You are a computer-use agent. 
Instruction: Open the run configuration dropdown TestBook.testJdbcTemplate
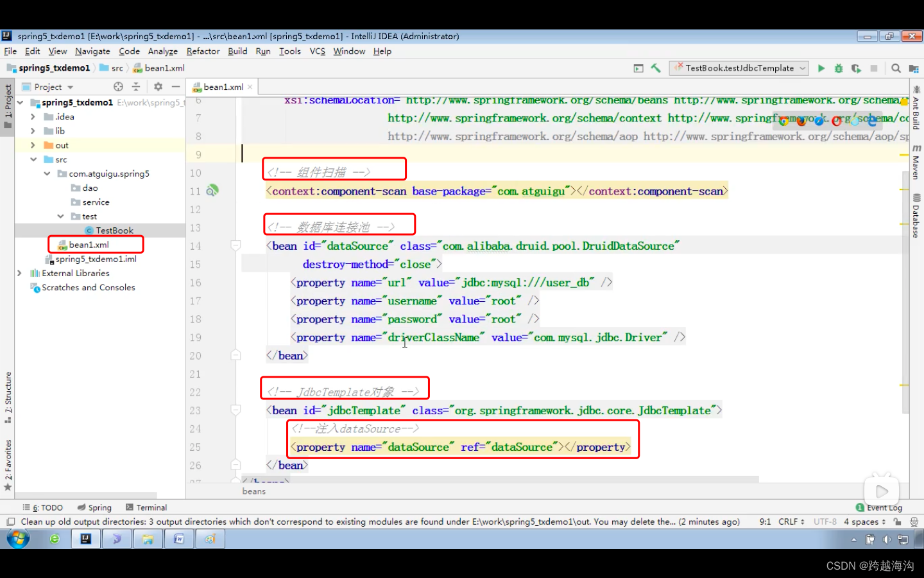(x=740, y=68)
